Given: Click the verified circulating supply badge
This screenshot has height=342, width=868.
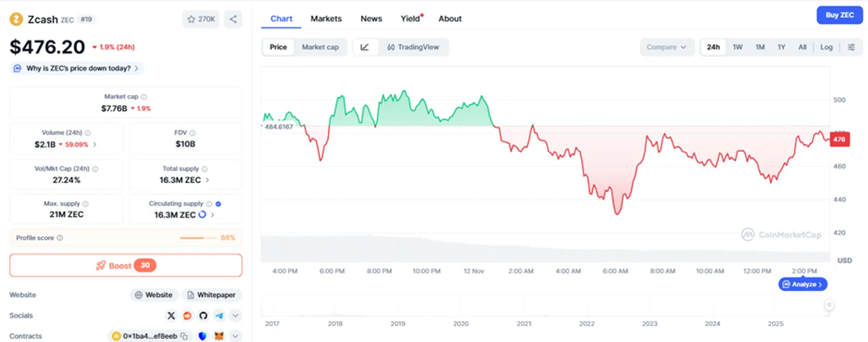Looking at the screenshot, I should (x=218, y=204).
